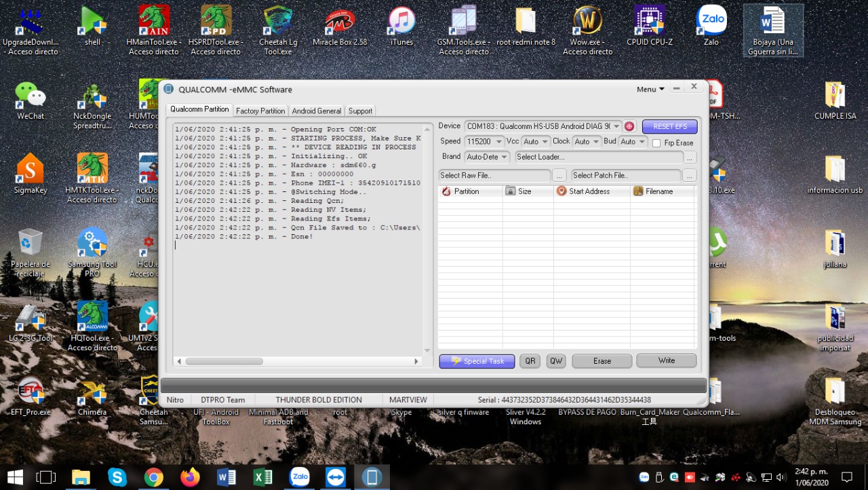Browse for patch file with ... button
The image size is (868, 490).
(x=690, y=175)
